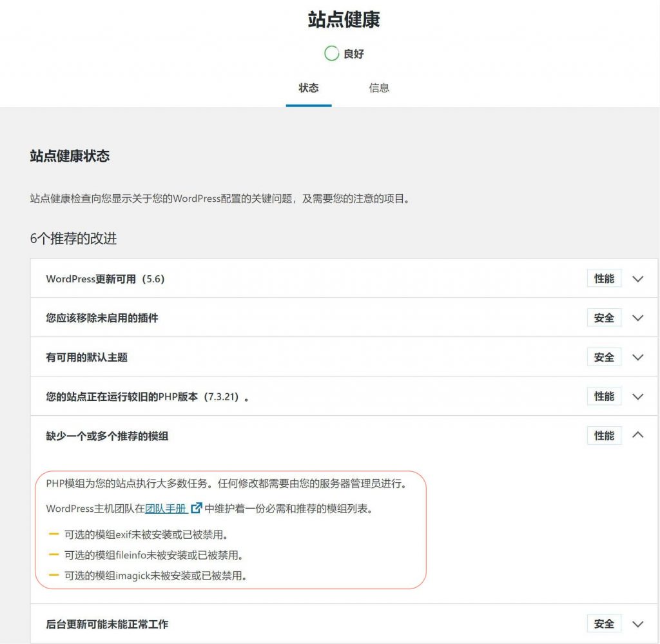Click the yellow dash icon beside imagick warning
Screen dimensions: 660x644
tap(53, 575)
